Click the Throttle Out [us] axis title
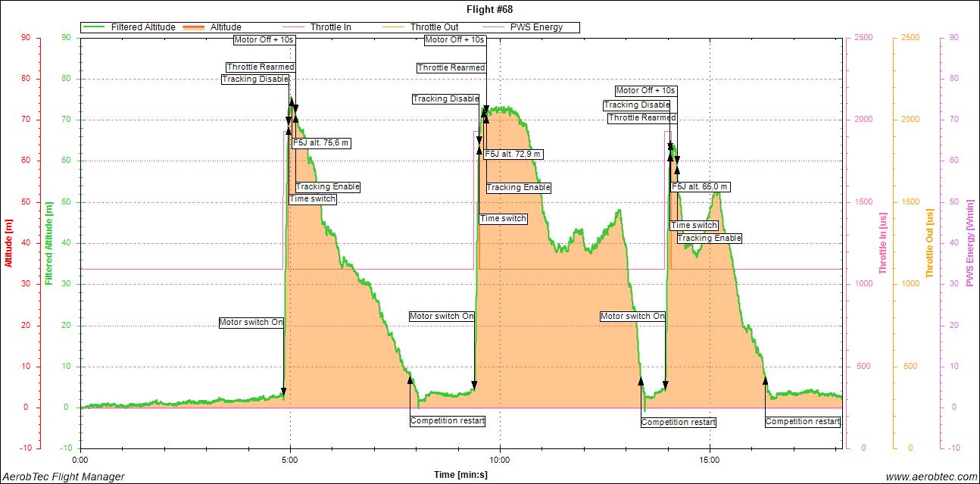Image resolution: width=980 pixels, height=484 pixels. coord(930,242)
